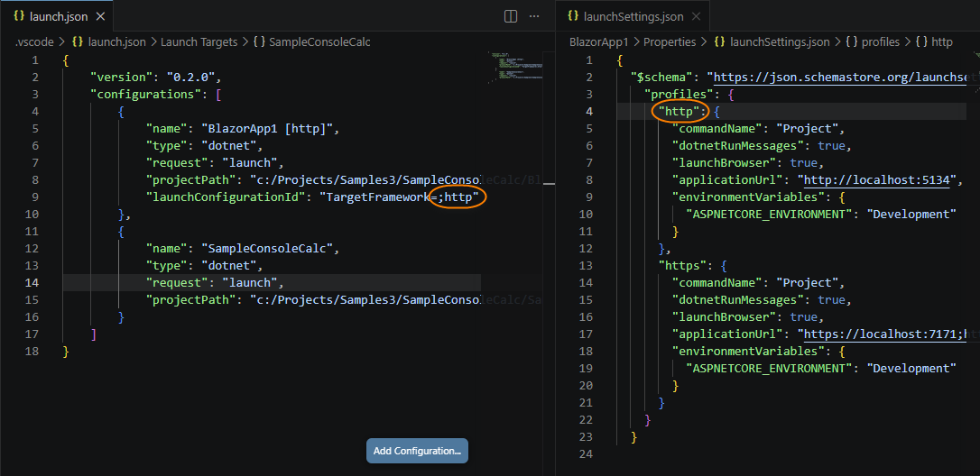980x476 pixels.
Task: Click "dotnetRunMessages" key on line 6
Action: pyautogui.click(x=737, y=146)
